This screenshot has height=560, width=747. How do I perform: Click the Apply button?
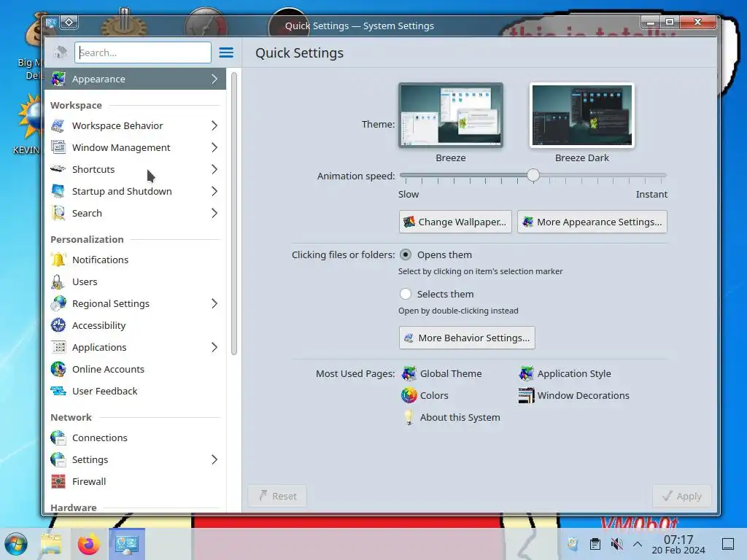click(682, 496)
